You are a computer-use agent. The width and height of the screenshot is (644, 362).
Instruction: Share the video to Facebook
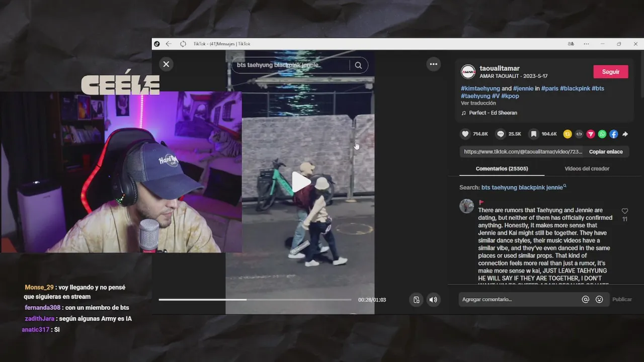coord(614,134)
